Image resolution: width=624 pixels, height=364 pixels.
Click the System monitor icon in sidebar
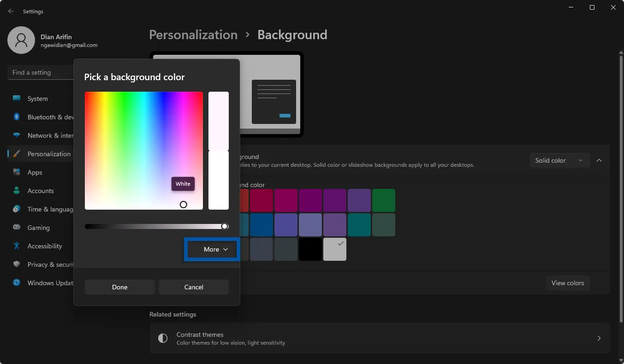click(x=17, y=99)
